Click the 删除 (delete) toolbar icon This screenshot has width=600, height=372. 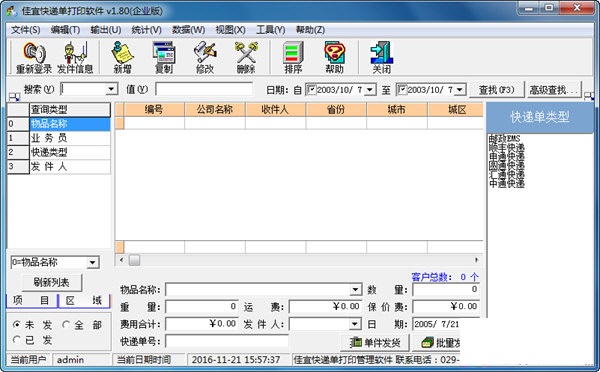246,57
